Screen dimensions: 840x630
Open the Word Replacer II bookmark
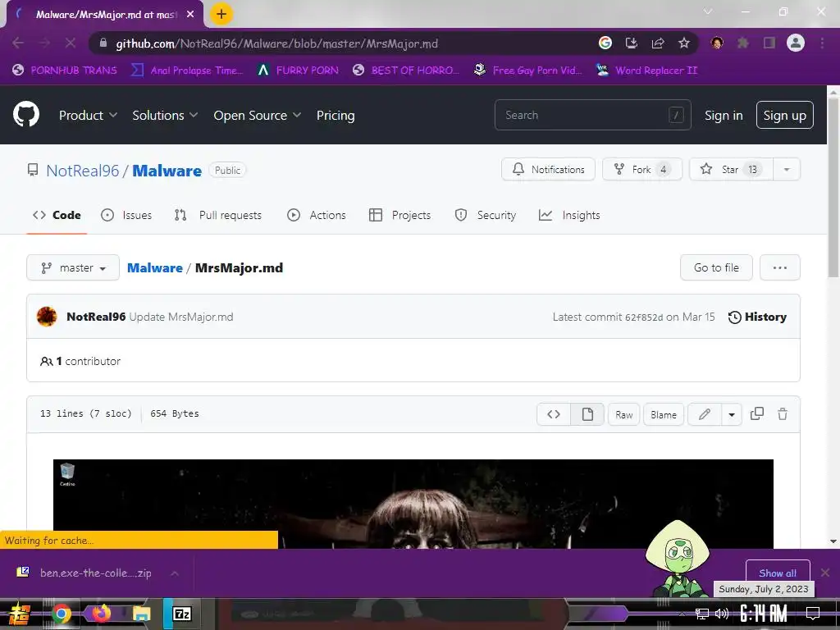647,71
